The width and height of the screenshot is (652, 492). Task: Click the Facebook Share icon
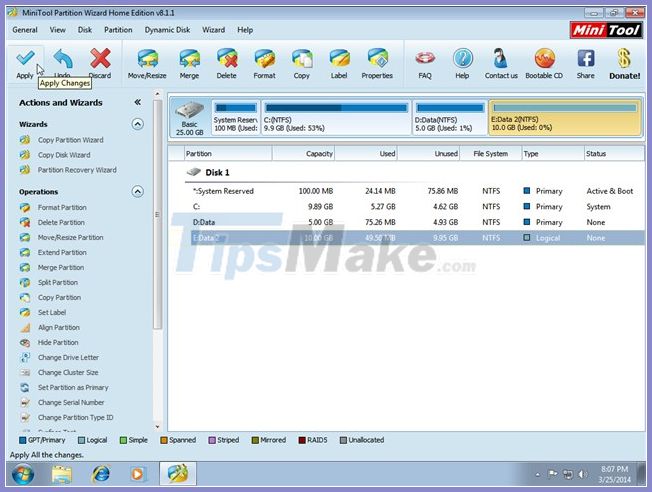(x=585, y=59)
